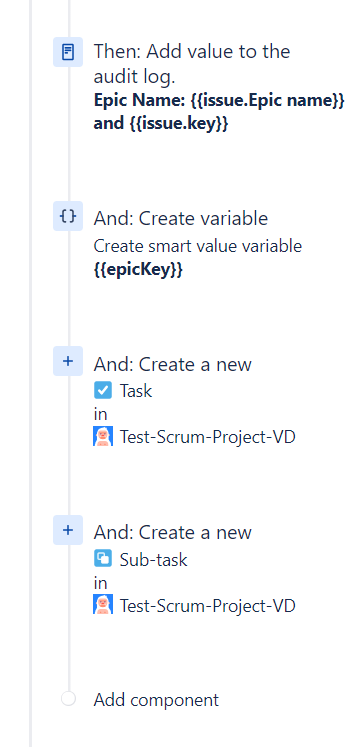Click the Sub-task issue type icon
The image size is (363, 747).
[x=103, y=559]
